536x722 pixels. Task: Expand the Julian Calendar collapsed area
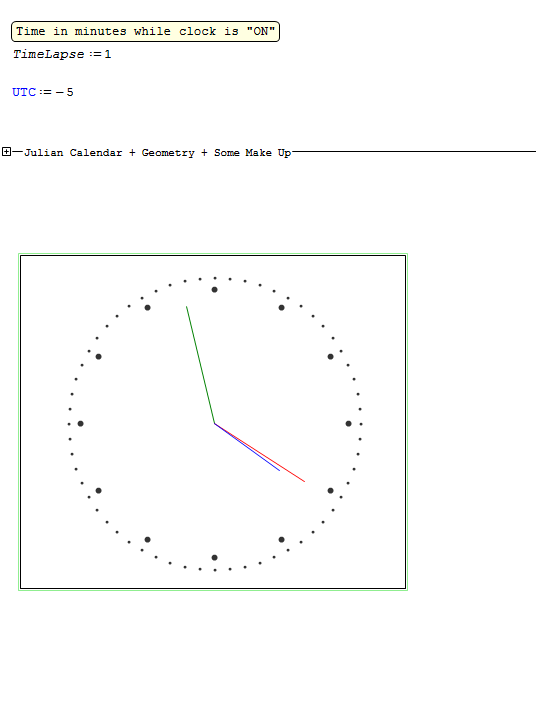6,151
